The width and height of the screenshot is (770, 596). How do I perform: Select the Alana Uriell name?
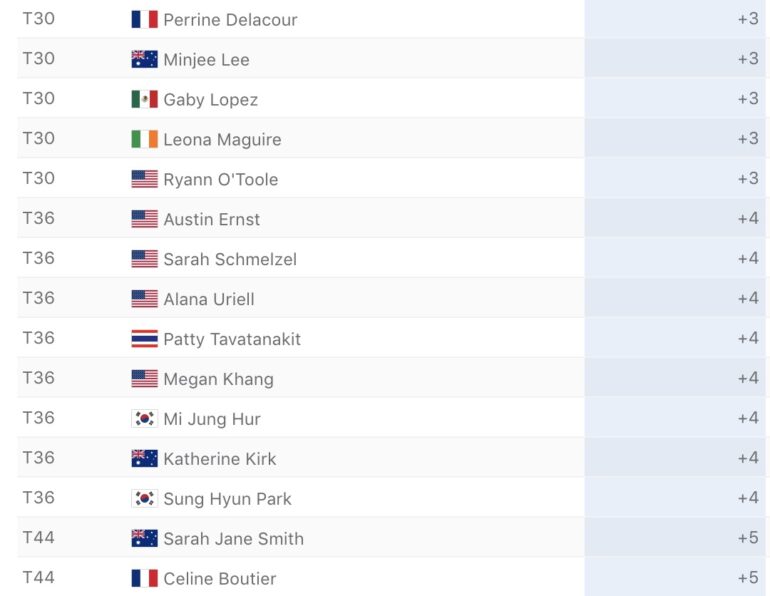(x=209, y=299)
